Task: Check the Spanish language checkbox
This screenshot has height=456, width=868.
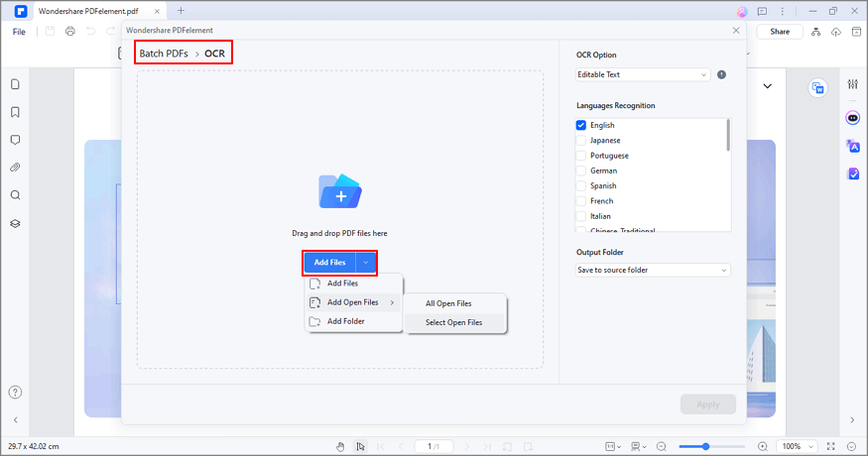Action: (580, 186)
